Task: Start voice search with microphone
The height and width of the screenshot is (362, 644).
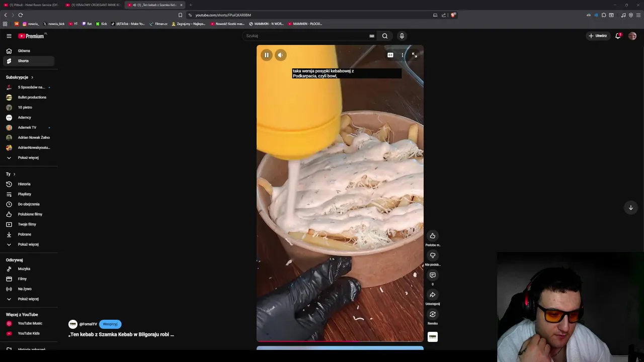Action: tap(401, 36)
